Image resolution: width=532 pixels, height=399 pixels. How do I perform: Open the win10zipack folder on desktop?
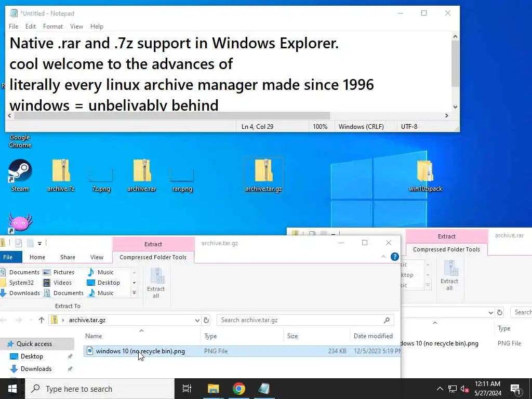coord(425,176)
